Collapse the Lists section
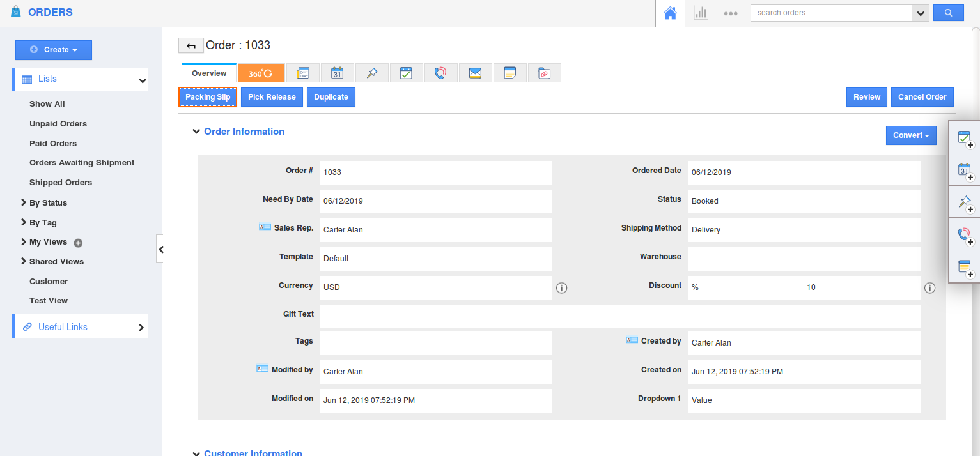Screen dimensions: 980x456 point(143,80)
